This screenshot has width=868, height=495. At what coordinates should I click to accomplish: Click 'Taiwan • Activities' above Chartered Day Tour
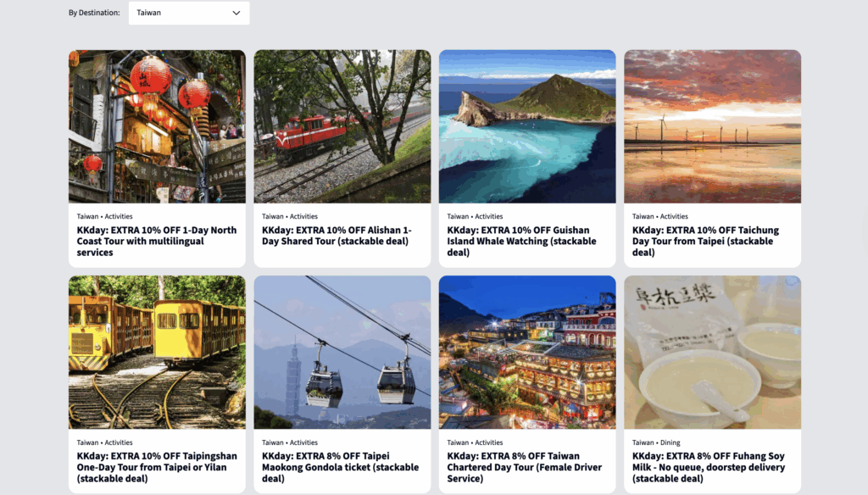click(x=475, y=442)
